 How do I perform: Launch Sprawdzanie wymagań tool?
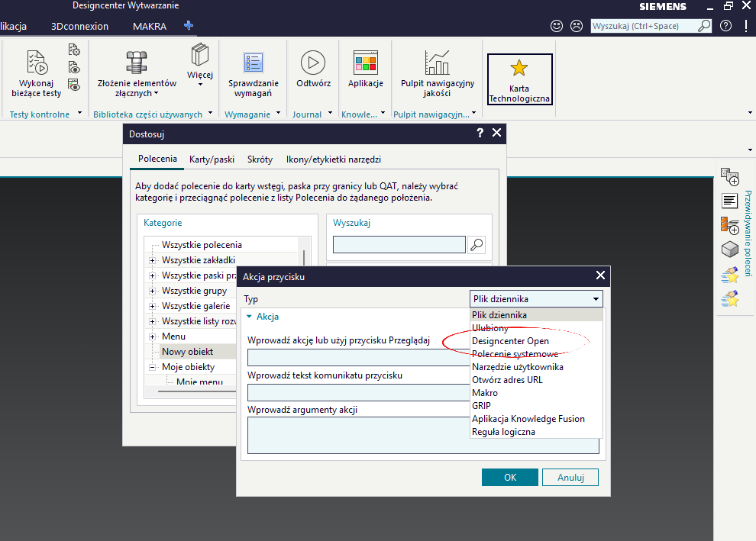253,63
